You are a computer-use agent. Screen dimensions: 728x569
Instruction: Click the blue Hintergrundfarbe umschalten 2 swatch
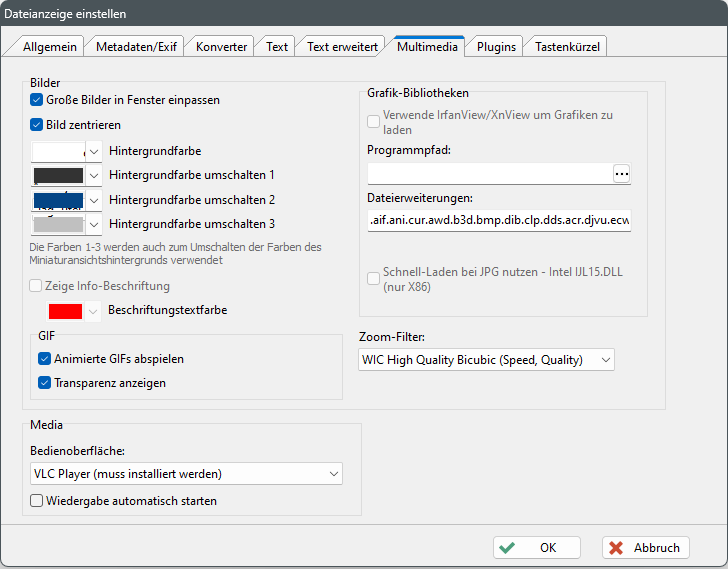[x=58, y=200]
